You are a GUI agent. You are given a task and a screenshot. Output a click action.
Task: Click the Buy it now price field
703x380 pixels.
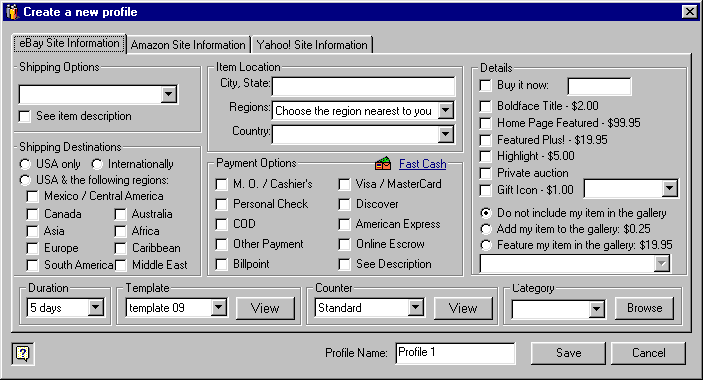tap(599, 86)
